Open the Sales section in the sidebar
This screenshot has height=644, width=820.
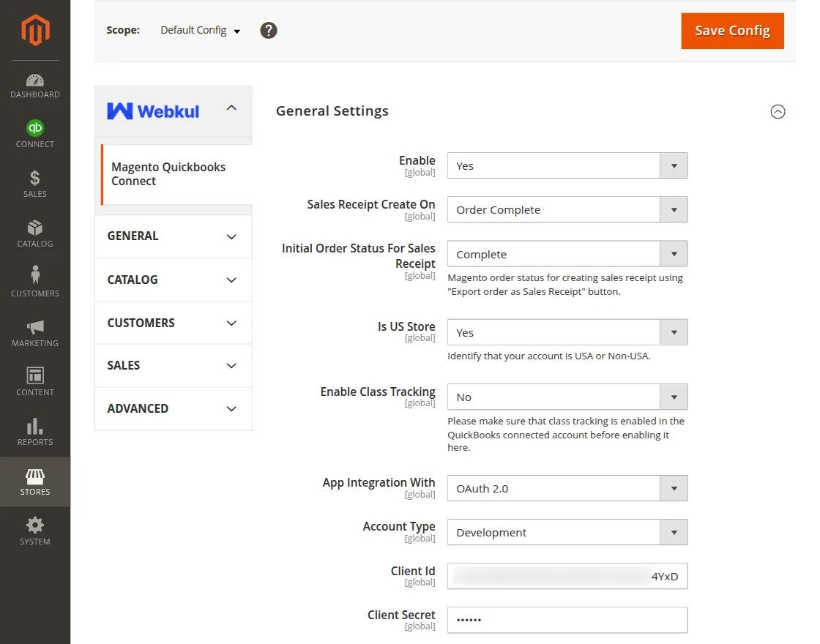pyautogui.click(x=34, y=183)
